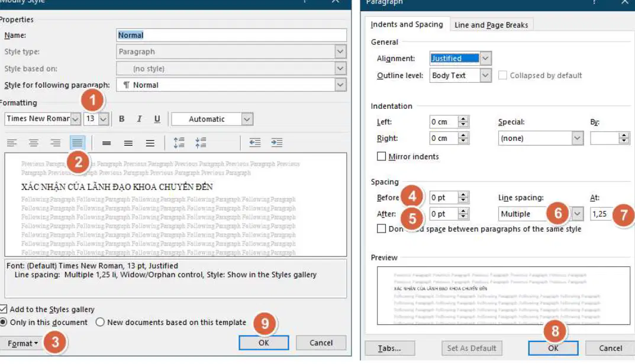Toggle Underline formatting in Modify Style
The image size is (635, 364).
point(157,119)
